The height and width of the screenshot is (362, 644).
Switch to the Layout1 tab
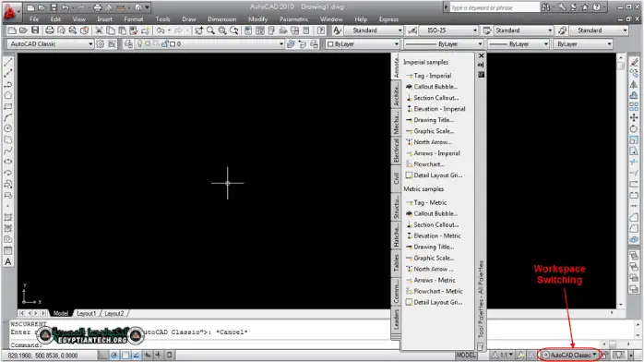86,313
